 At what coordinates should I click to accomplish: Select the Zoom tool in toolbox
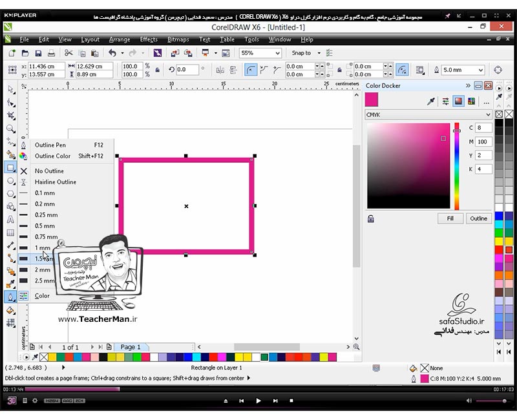pyautogui.click(x=11, y=129)
